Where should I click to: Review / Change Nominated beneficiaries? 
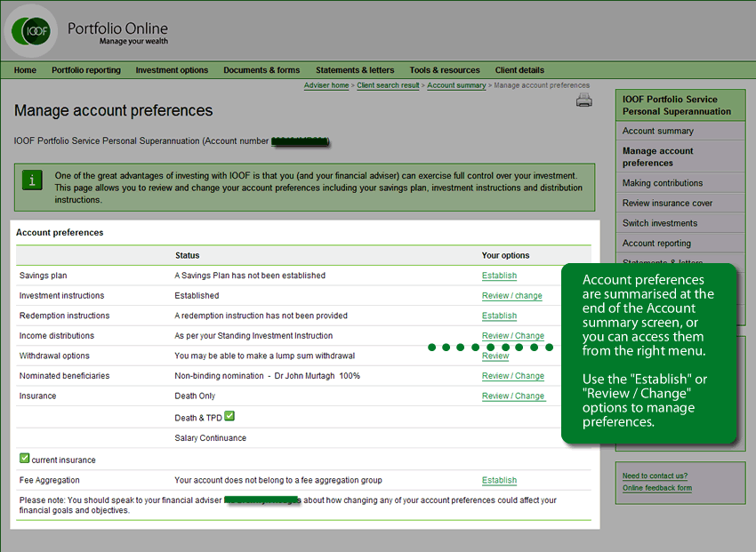coord(513,376)
